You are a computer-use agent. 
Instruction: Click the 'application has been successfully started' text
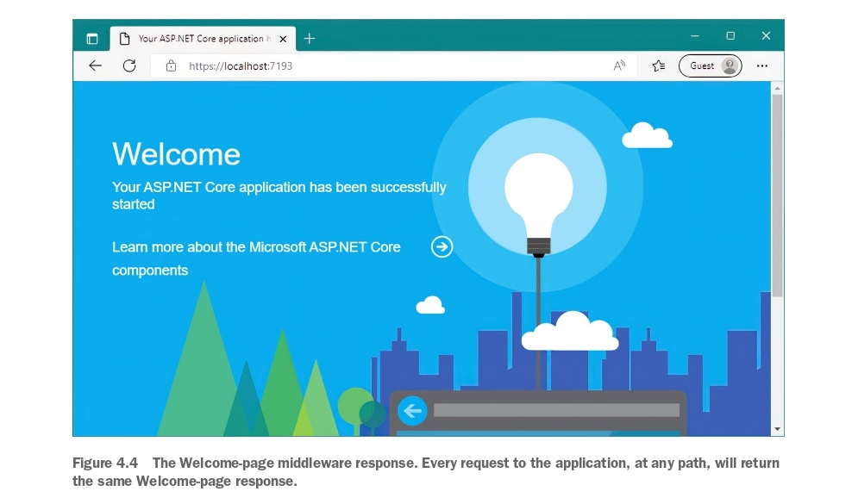[x=279, y=196]
